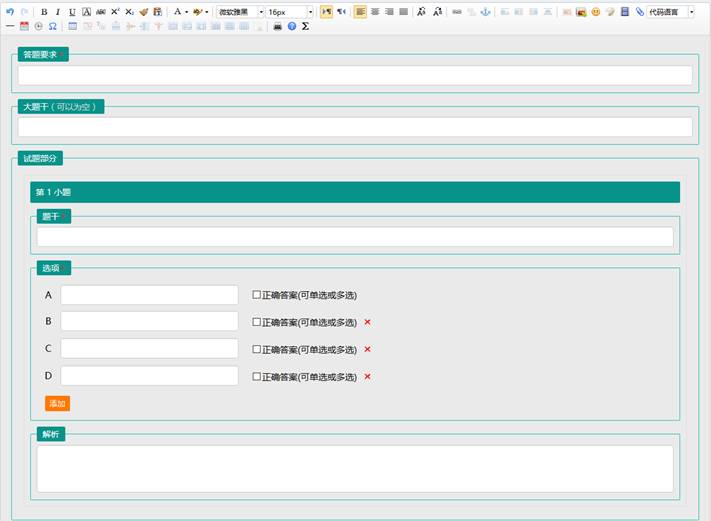Align text left
This screenshot has width=711, height=521.
click(x=360, y=12)
